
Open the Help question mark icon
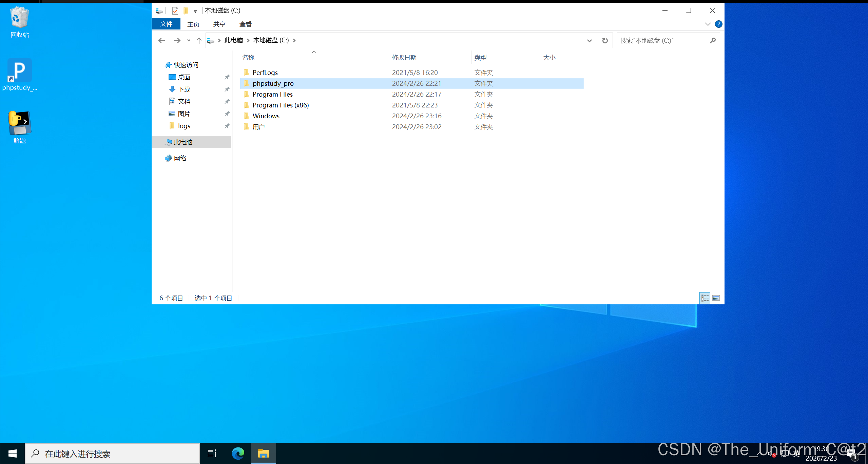click(718, 24)
